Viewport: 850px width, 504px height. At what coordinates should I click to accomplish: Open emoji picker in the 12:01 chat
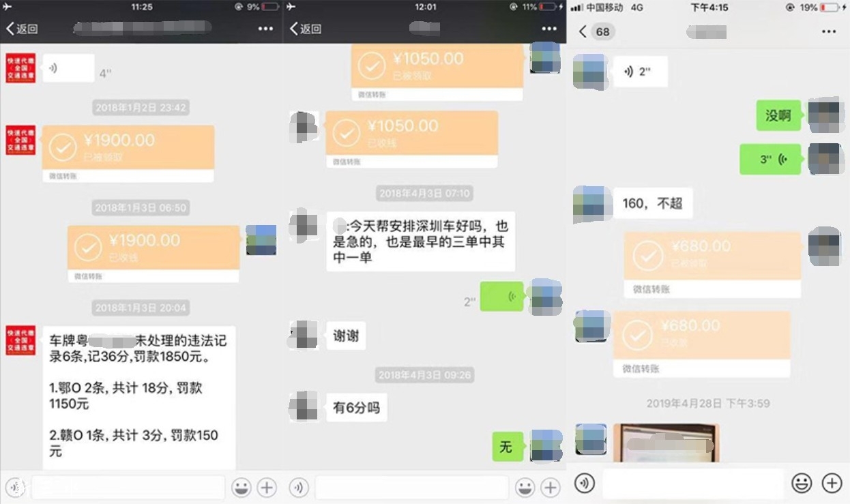(x=525, y=488)
